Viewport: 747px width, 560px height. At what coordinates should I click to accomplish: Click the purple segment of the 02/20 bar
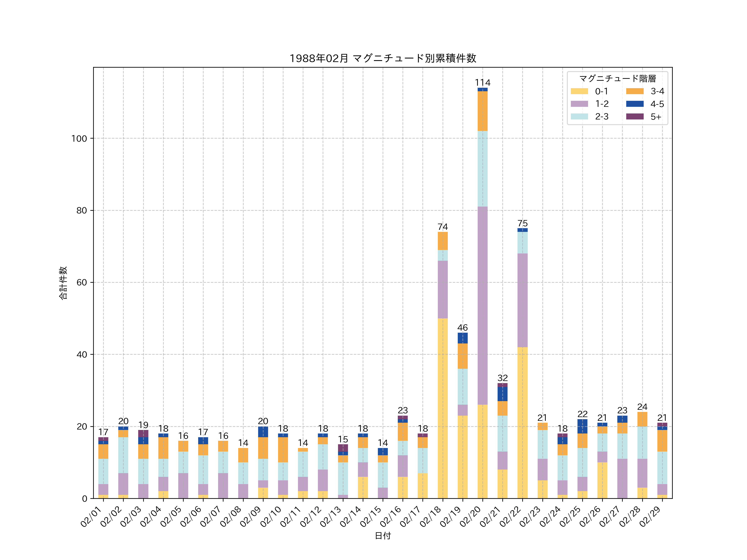click(x=483, y=306)
